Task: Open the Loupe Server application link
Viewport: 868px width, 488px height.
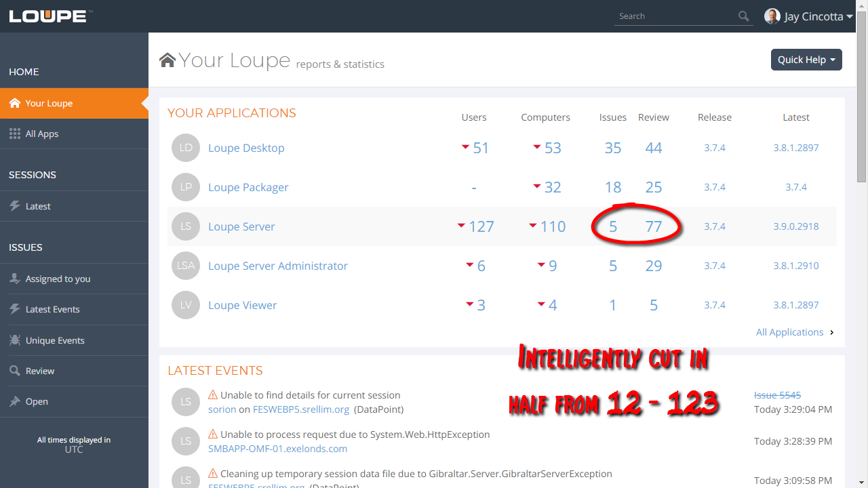Action: [241, 226]
